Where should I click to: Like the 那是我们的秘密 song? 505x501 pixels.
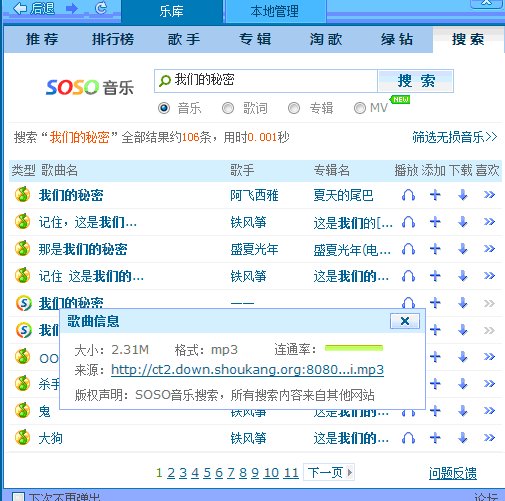[489, 249]
